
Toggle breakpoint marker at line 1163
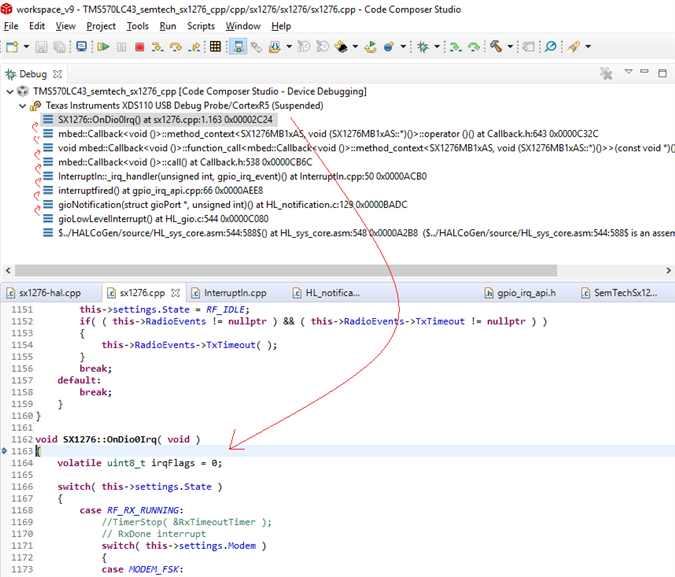click(x=5, y=452)
